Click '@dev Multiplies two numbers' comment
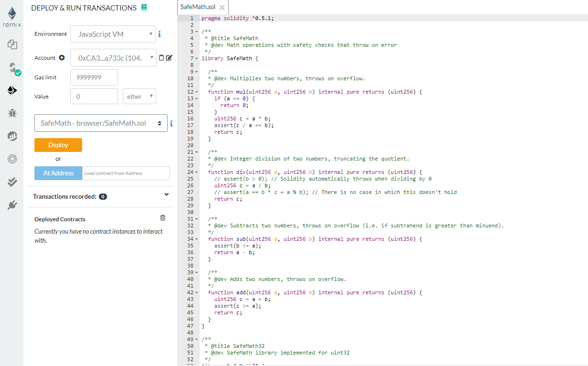Viewport: 588px width, 366px height. point(287,78)
